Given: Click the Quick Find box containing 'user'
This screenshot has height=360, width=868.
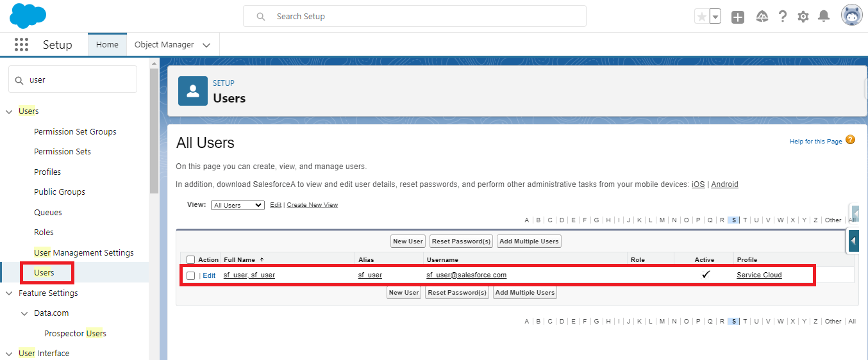Looking at the screenshot, I should pyautogui.click(x=72, y=79).
